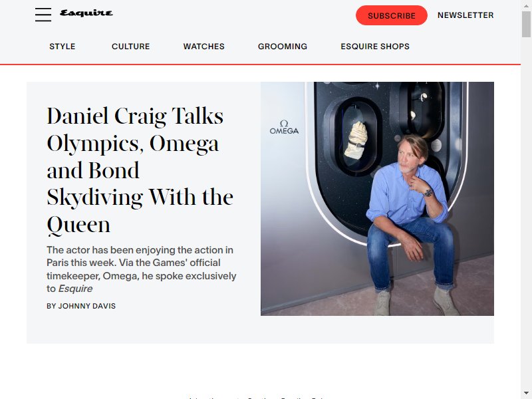Image resolution: width=532 pixels, height=399 pixels.
Task: Click the scrollbar up arrow
Action: click(x=526, y=5)
